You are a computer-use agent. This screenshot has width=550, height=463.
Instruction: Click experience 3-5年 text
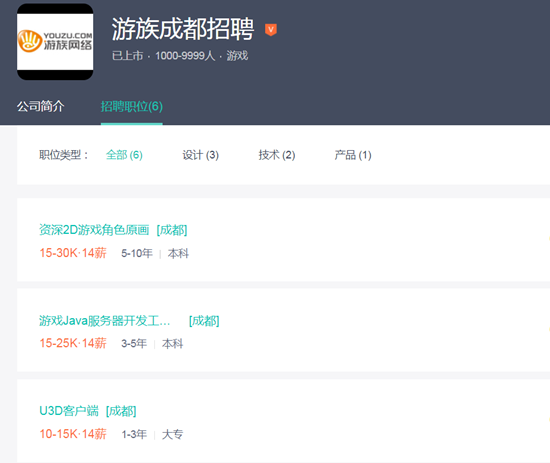coord(134,343)
